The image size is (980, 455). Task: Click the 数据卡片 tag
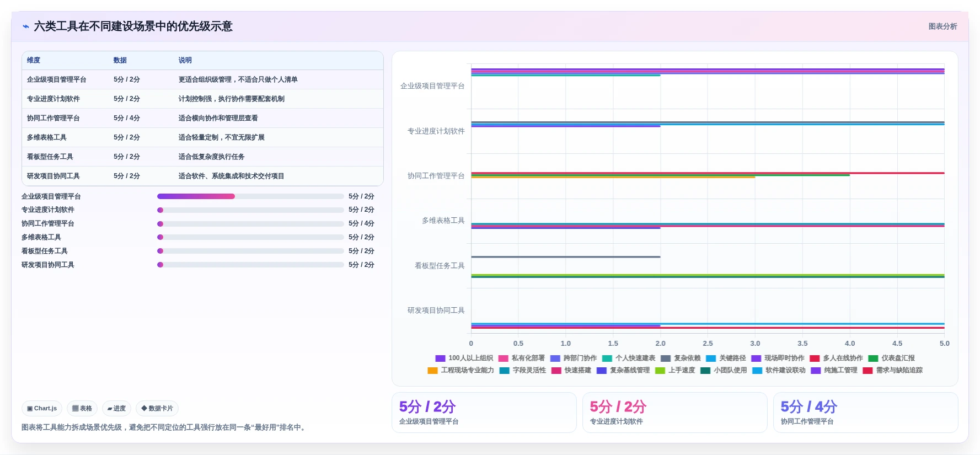click(x=157, y=409)
